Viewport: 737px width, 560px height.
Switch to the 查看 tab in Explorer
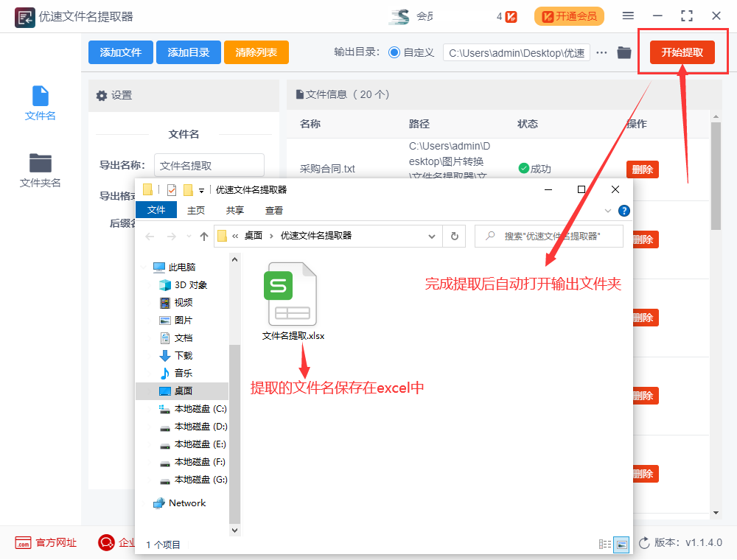[273, 210]
